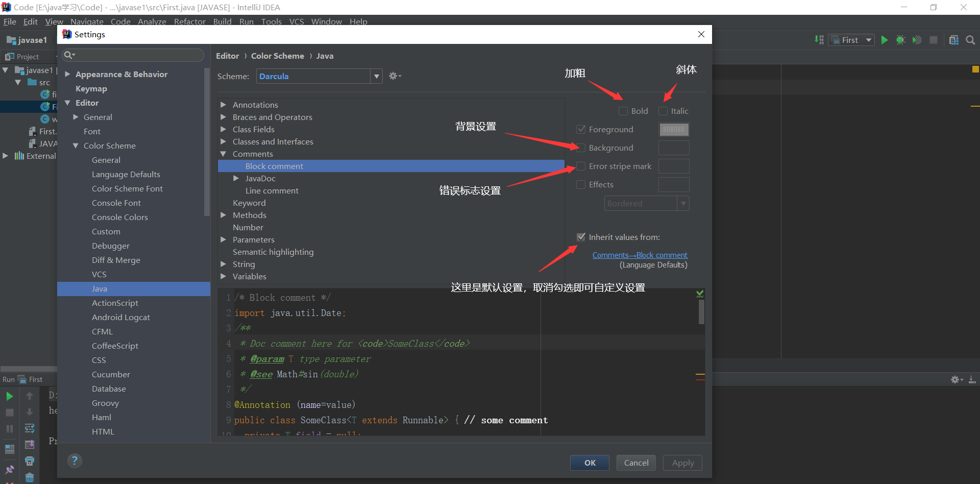Close the Settings dialog
The height and width of the screenshot is (484, 980).
click(701, 34)
